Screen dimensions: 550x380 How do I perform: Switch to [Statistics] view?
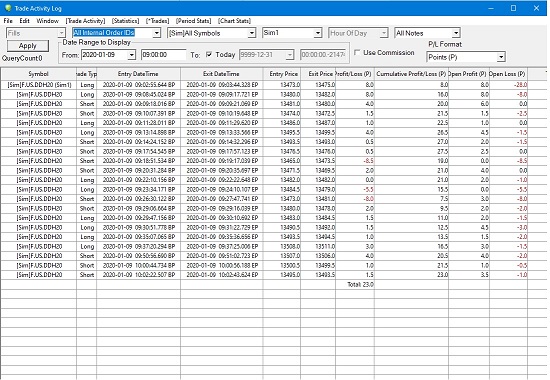click(126, 21)
